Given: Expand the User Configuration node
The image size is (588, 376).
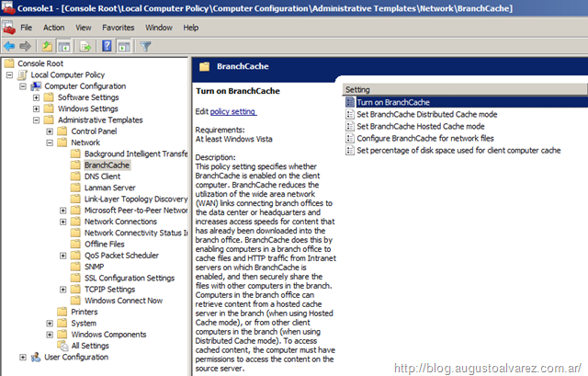Looking at the screenshot, I should click(x=23, y=357).
